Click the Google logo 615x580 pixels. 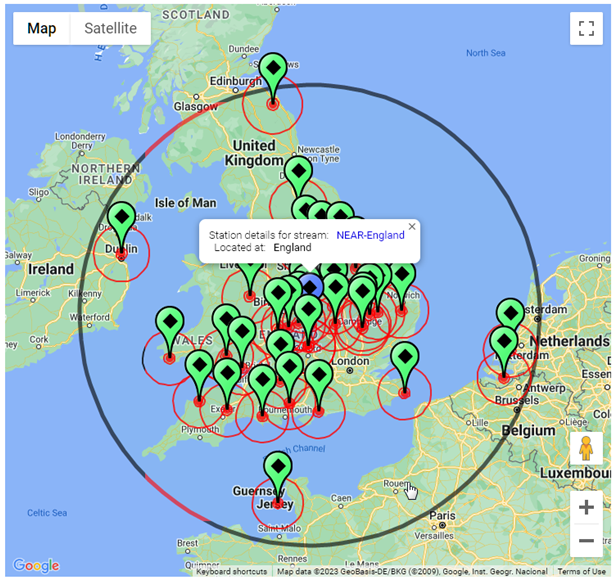(x=36, y=565)
